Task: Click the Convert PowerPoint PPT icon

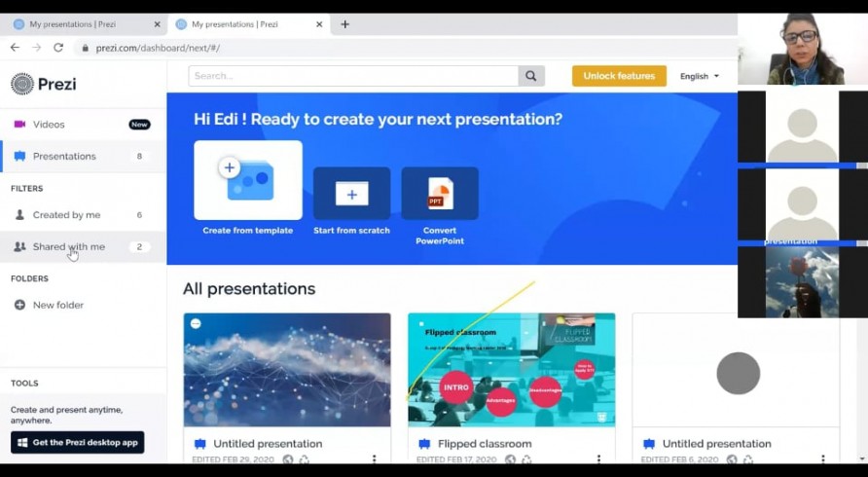Action: tap(440, 194)
